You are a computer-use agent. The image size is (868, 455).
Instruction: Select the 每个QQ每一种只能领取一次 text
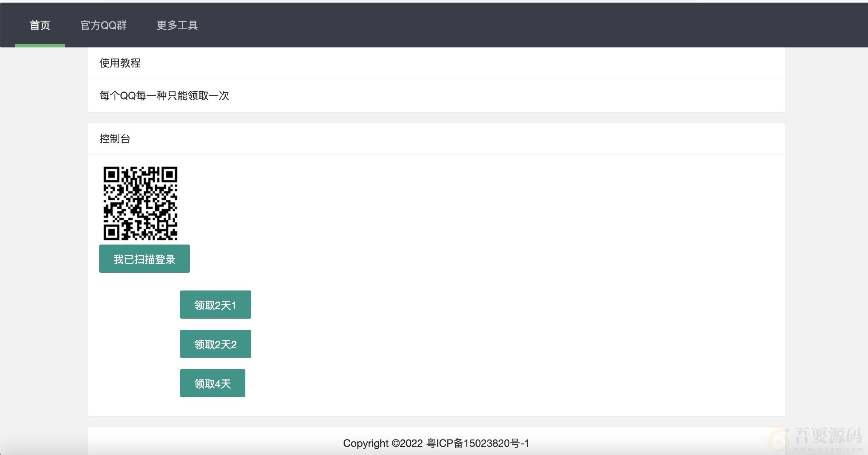pos(164,96)
